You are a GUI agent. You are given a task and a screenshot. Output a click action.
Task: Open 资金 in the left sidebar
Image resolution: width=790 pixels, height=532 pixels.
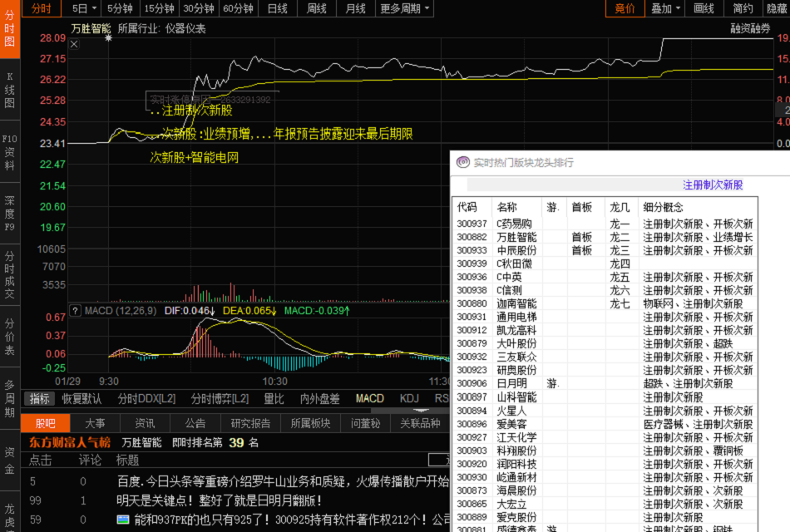10,461
